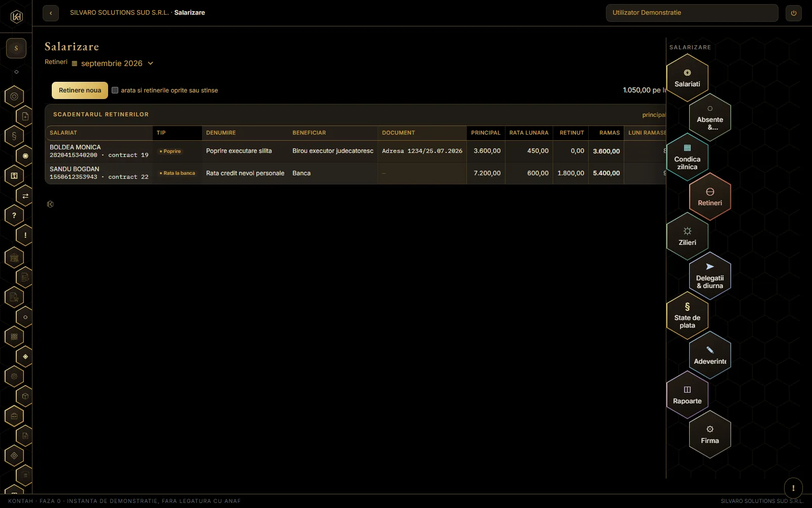812x508 pixels.
Task: Enable showing stopped or settled retentions checkbox
Action: [115, 90]
